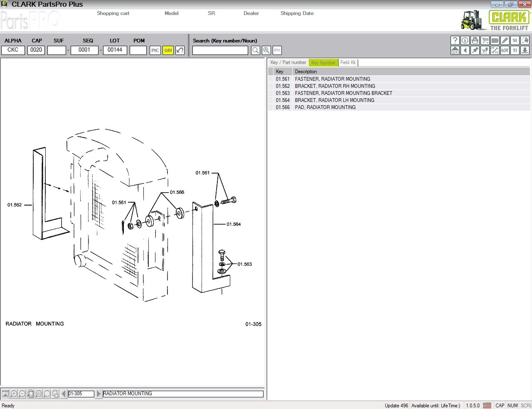Image resolution: width=532 pixels, height=409 pixels.
Task: Switch to the Key / Part number tab
Action: 288,63
